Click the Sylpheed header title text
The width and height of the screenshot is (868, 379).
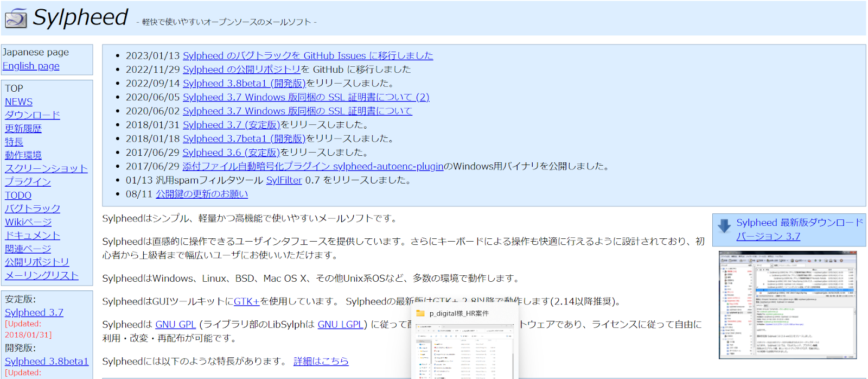[80, 17]
